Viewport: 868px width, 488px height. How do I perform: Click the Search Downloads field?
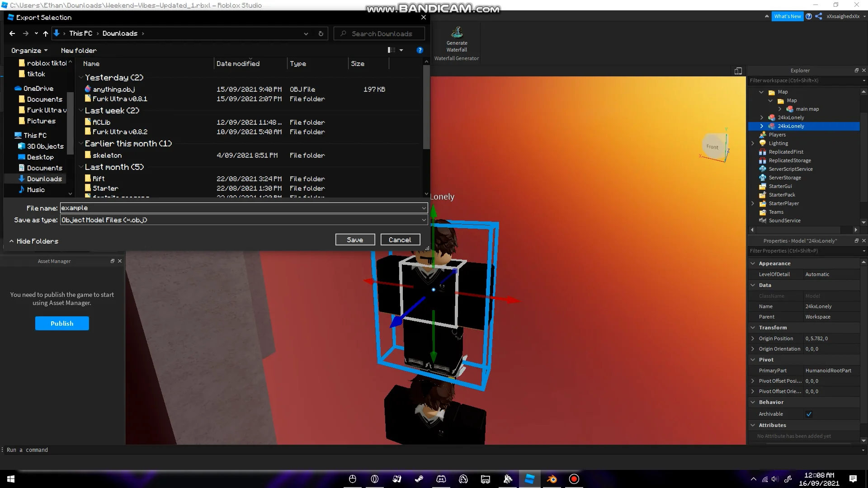(x=379, y=33)
